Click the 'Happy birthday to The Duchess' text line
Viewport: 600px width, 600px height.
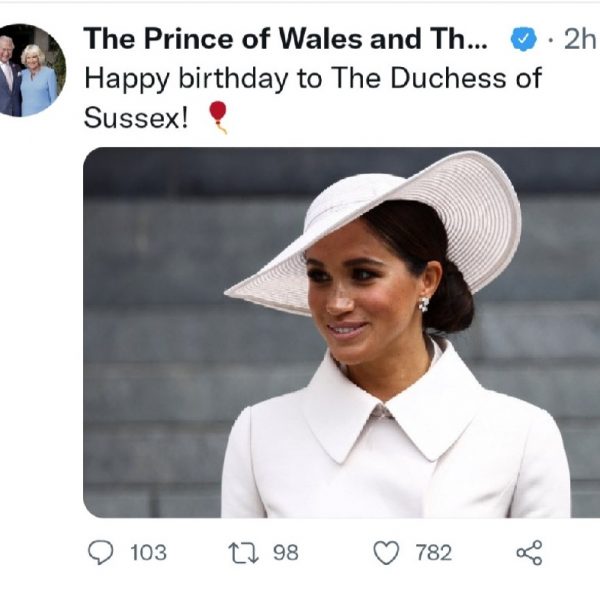[x=313, y=78]
